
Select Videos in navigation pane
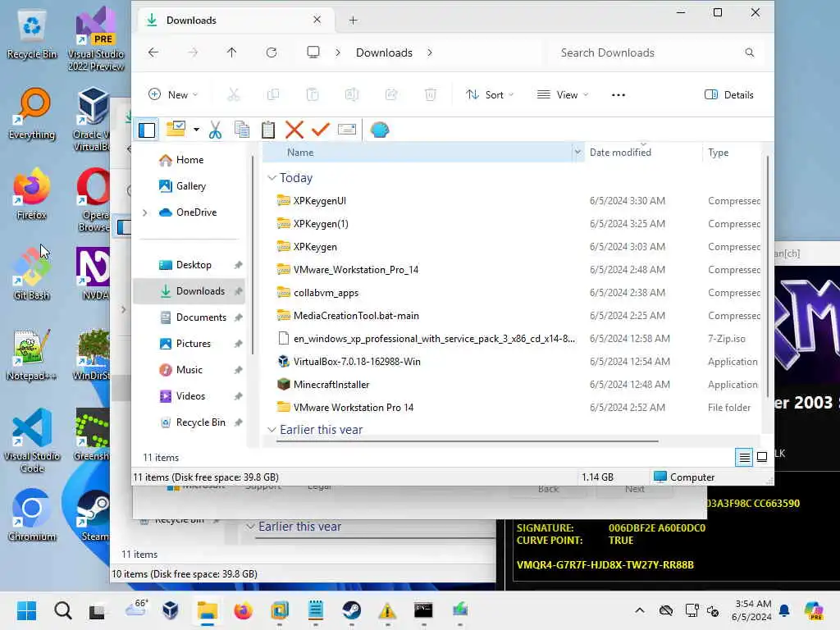189,396
